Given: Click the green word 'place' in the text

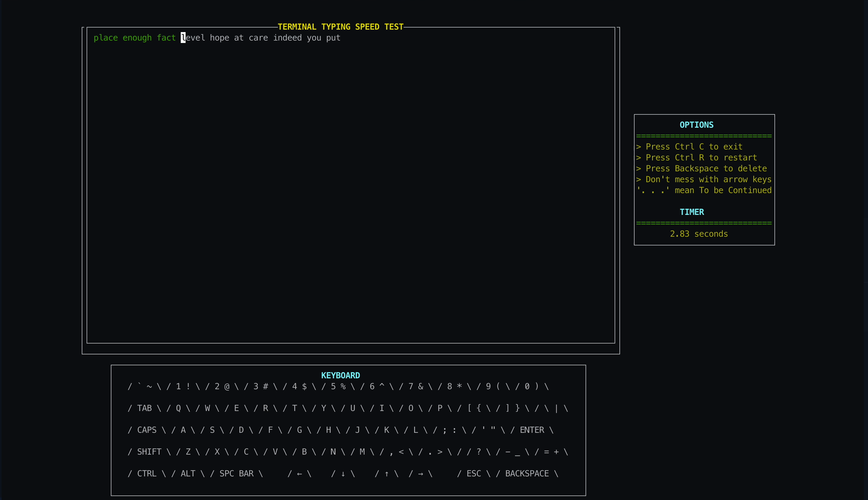Looking at the screenshot, I should pos(106,38).
